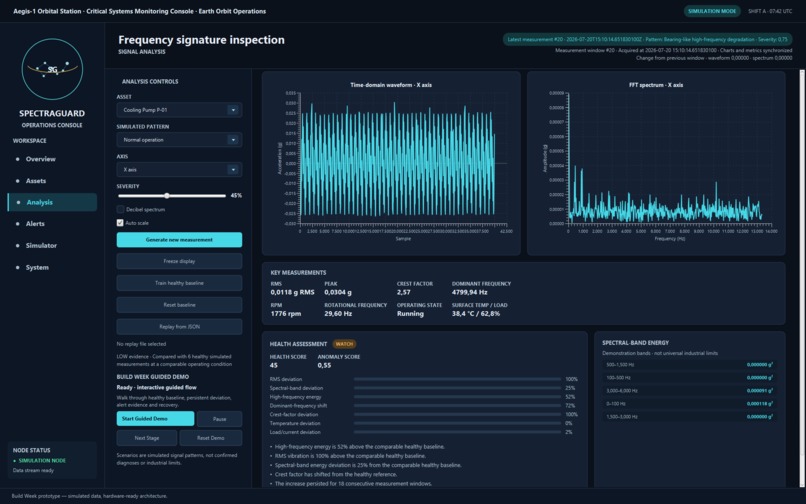Image resolution: width=806 pixels, height=504 pixels.
Task: Open the Simulated Pattern dropdown
Action: pos(179,140)
